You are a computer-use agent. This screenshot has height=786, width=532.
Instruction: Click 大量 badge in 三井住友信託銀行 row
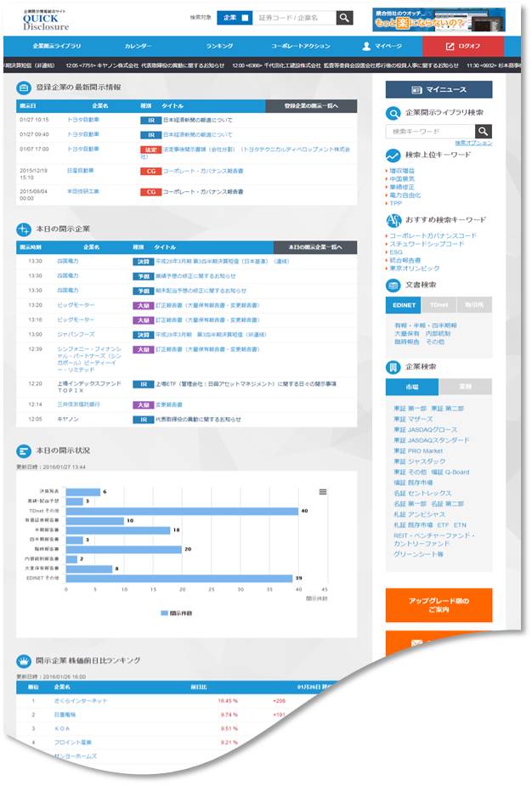coord(144,405)
